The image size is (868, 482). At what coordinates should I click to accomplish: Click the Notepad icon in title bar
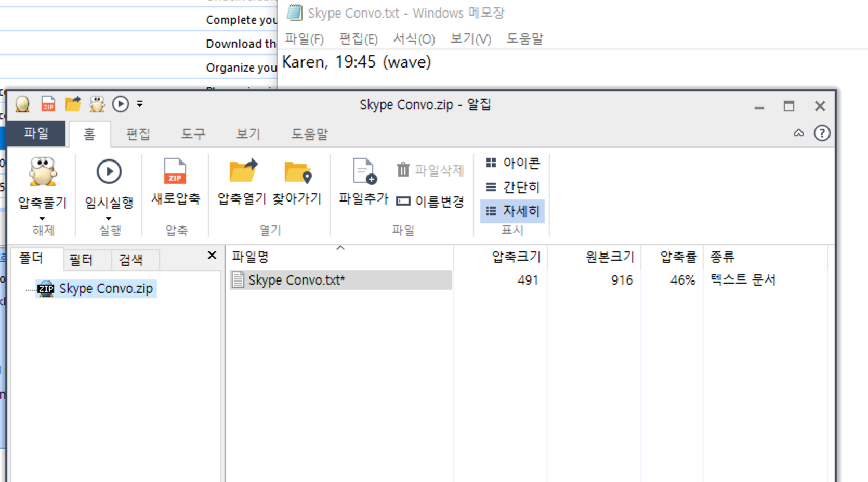pos(295,12)
